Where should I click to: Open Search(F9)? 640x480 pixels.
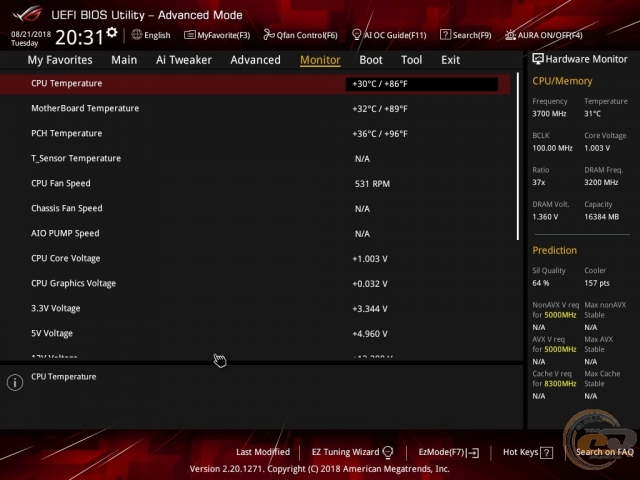(472, 36)
